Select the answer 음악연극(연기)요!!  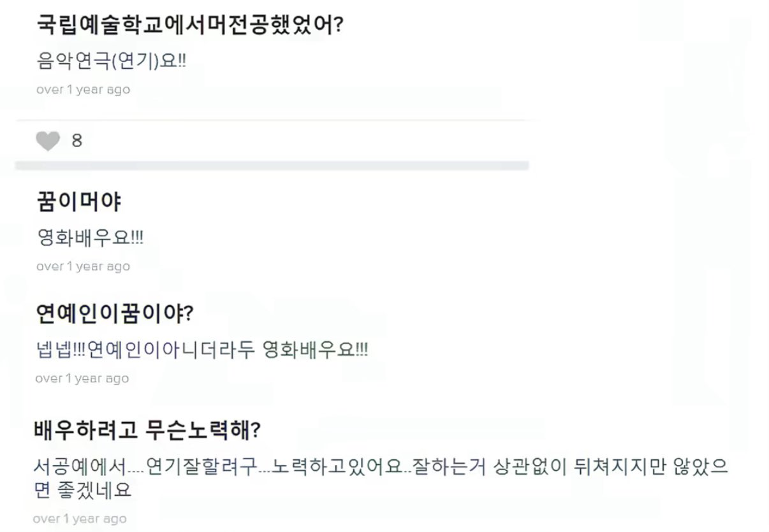[x=112, y=62]
